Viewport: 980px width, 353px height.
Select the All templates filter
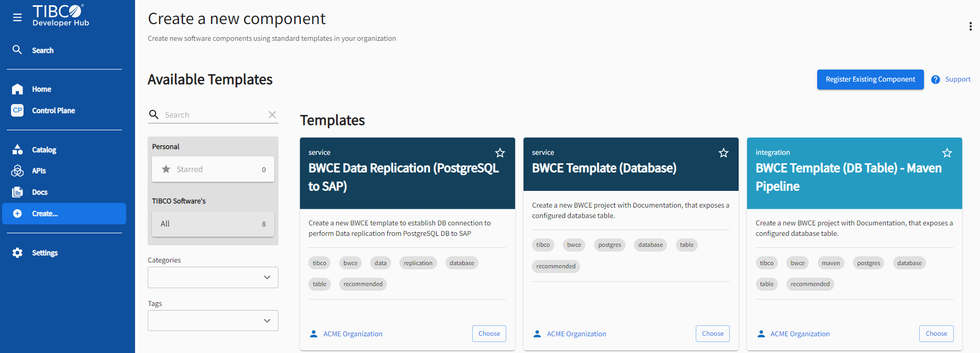pyautogui.click(x=213, y=224)
